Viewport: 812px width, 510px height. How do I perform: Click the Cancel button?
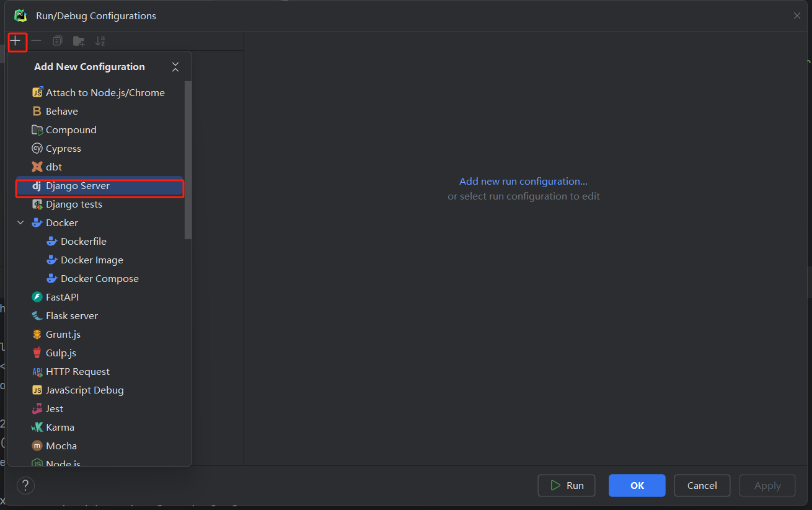point(702,486)
